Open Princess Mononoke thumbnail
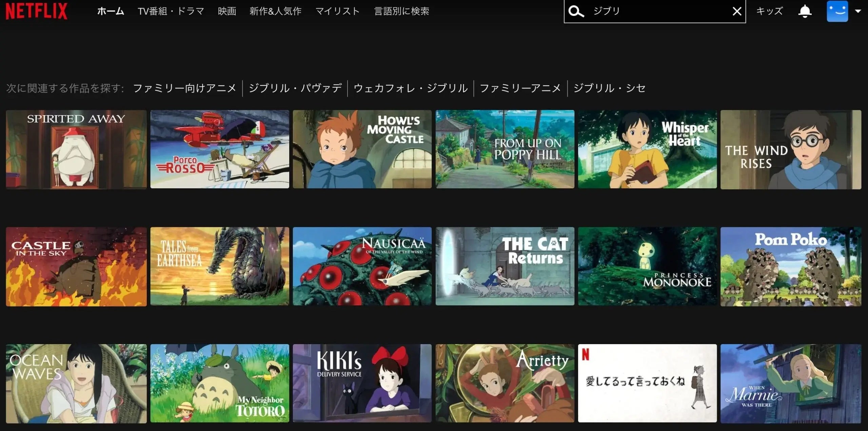This screenshot has height=431, width=868. click(647, 266)
